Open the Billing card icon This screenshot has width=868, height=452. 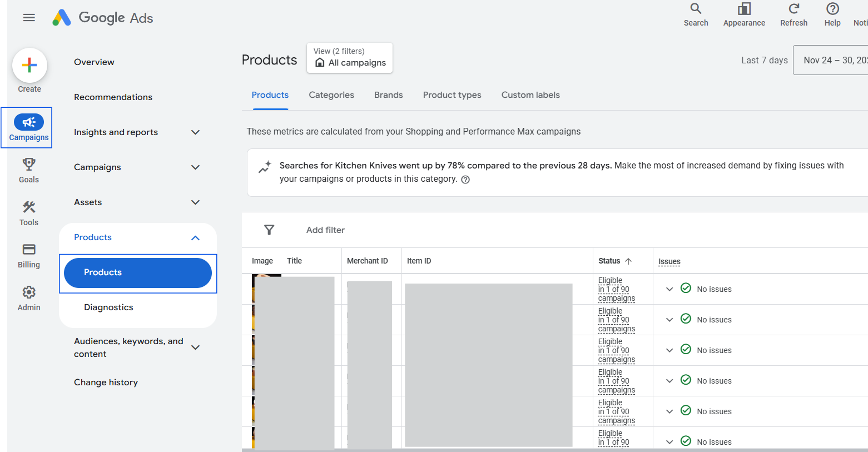(29, 249)
